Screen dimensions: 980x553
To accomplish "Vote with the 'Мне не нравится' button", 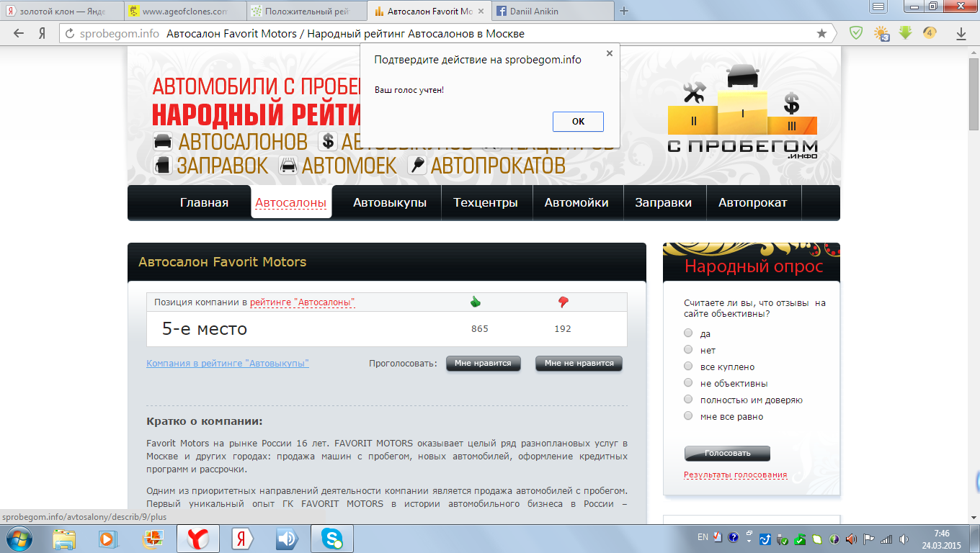I will click(579, 364).
